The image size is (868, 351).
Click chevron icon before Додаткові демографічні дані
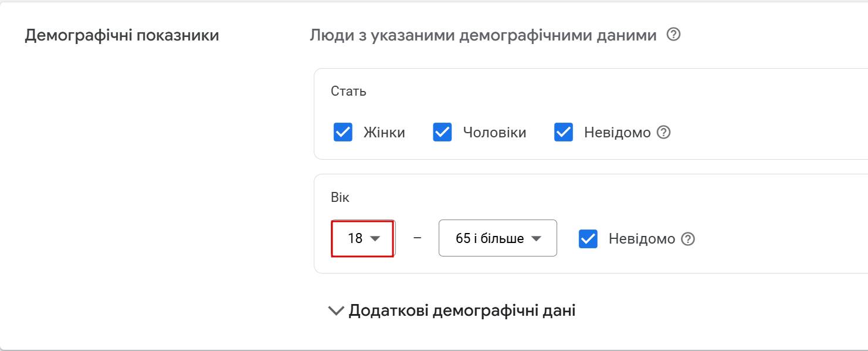coord(336,310)
